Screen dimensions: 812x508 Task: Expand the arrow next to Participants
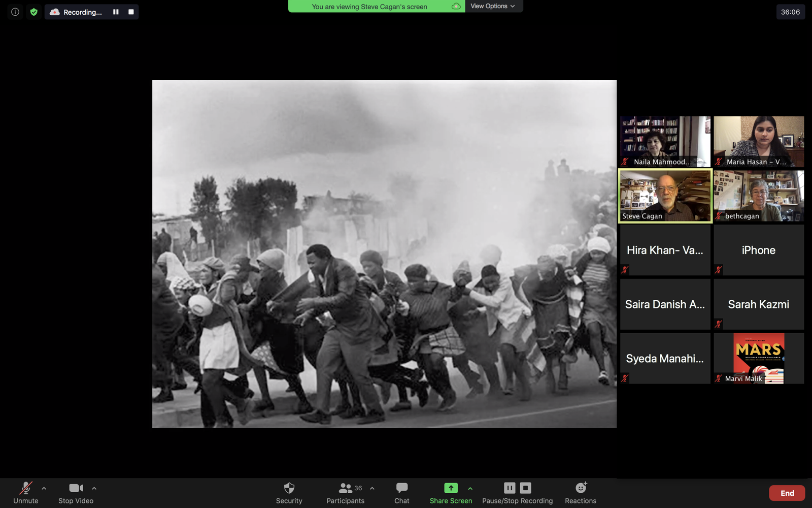tap(372, 488)
